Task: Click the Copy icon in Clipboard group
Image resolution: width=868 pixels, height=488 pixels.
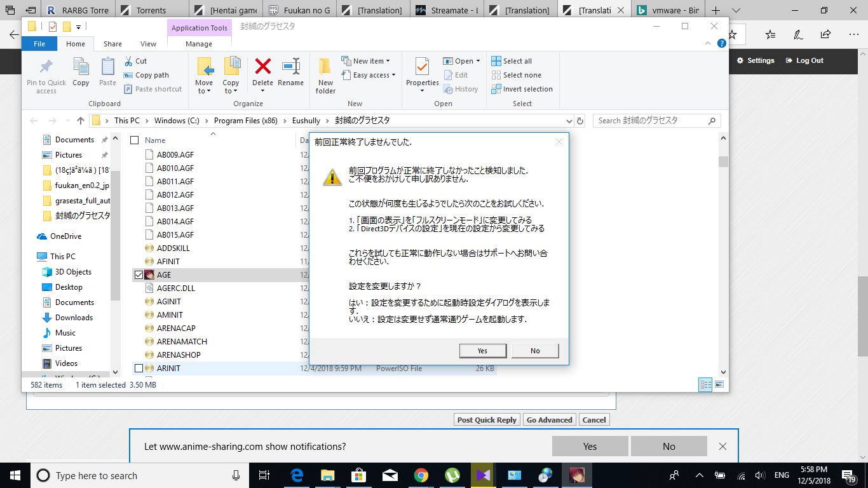Action: pos(81,67)
